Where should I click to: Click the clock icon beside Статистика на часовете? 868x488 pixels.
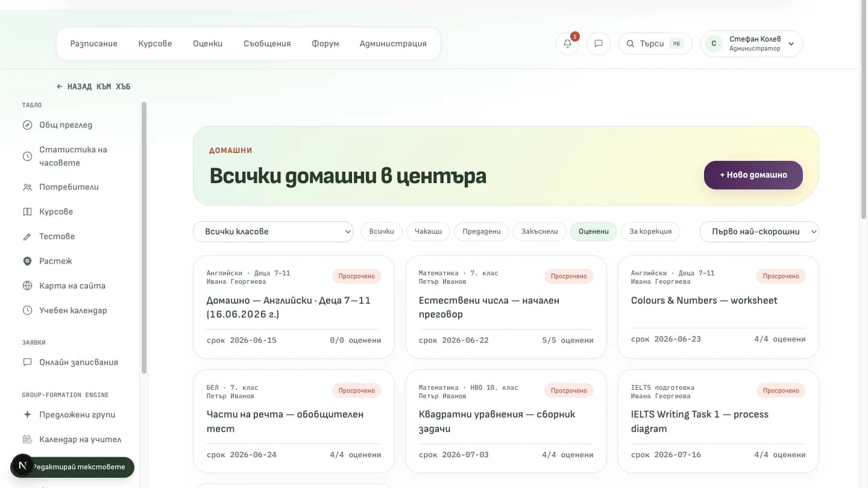[27, 156]
